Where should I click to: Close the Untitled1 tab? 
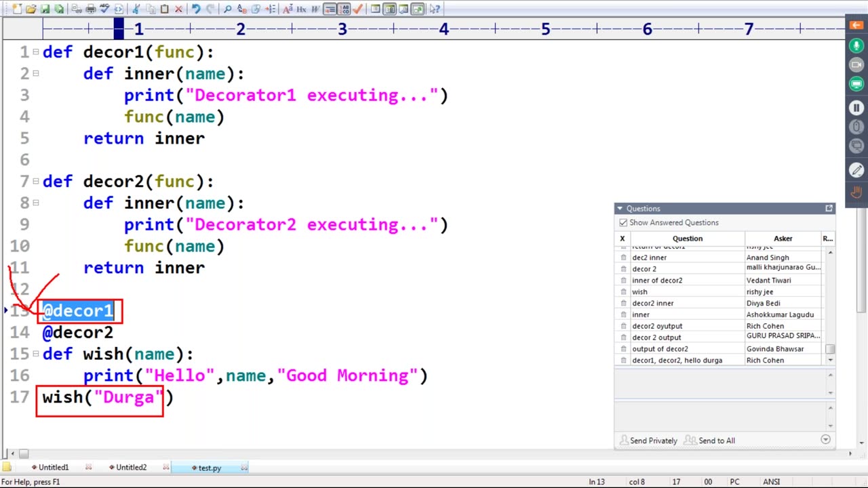[x=88, y=468]
